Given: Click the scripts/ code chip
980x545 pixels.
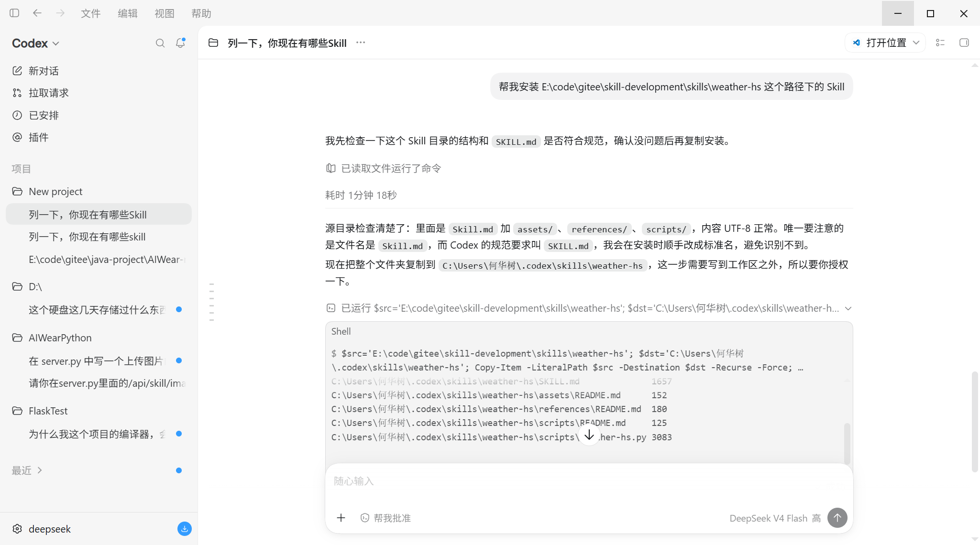Looking at the screenshot, I should [666, 229].
